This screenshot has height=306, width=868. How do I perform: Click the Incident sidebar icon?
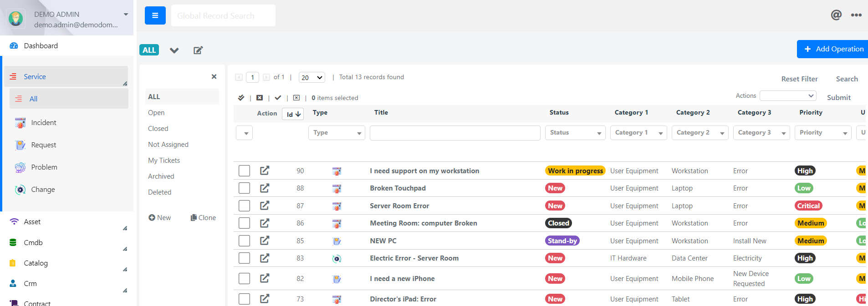[20, 123]
